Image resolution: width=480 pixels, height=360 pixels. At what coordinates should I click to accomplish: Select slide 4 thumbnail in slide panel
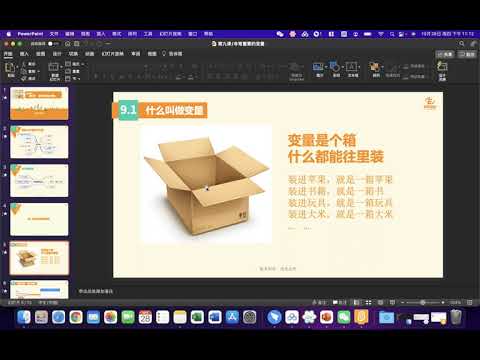[x=39, y=219]
